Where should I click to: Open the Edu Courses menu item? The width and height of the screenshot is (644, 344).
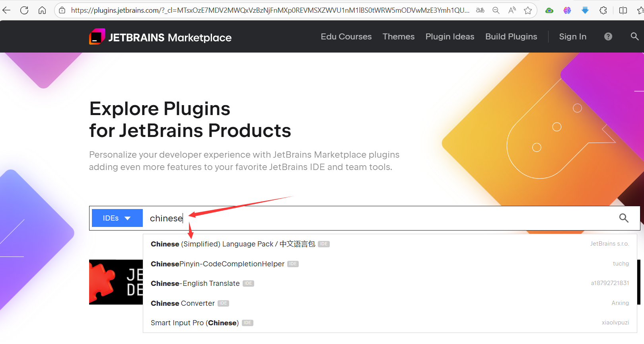(x=346, y=37)
